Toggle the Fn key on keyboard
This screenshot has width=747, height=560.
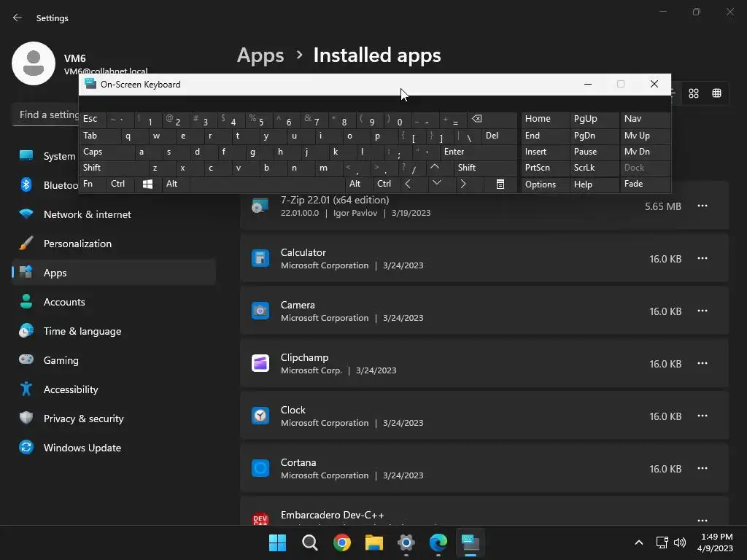[93, 184]
